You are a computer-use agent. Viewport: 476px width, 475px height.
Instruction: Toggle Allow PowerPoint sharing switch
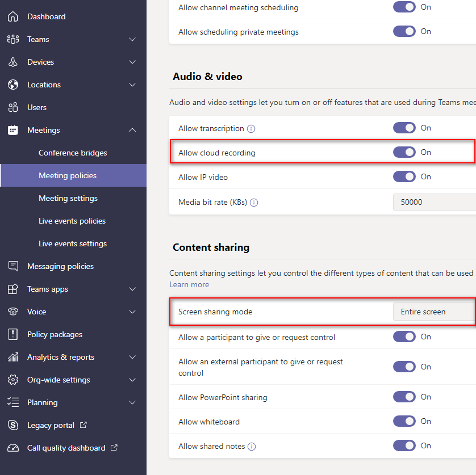coord(404,397)
